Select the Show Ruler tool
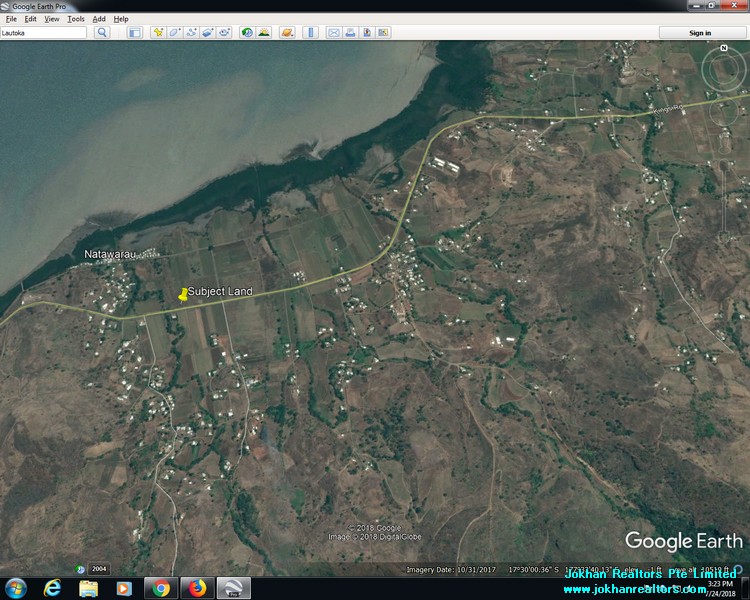750x600 pixels. (x=310, y=32)
